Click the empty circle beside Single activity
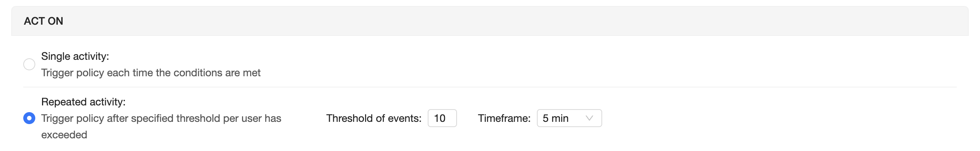The image size is (980, 151). (x=29, y=65)
